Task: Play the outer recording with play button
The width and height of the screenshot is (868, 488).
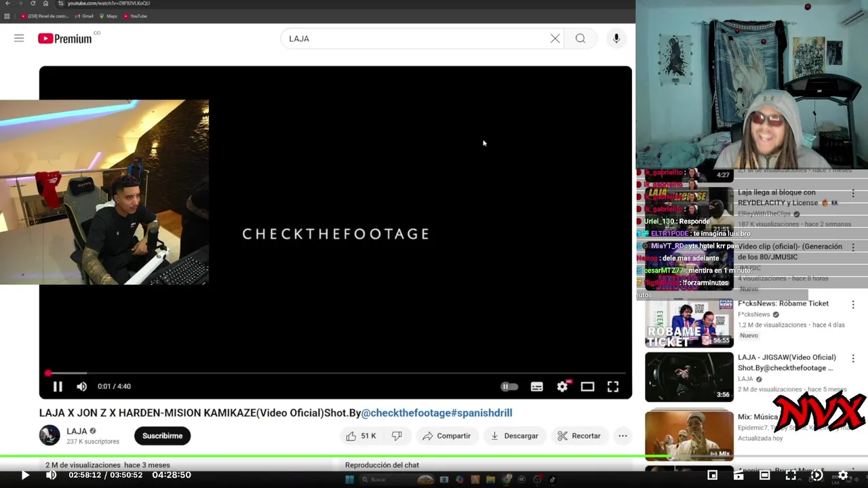Action: pos(25,475)
